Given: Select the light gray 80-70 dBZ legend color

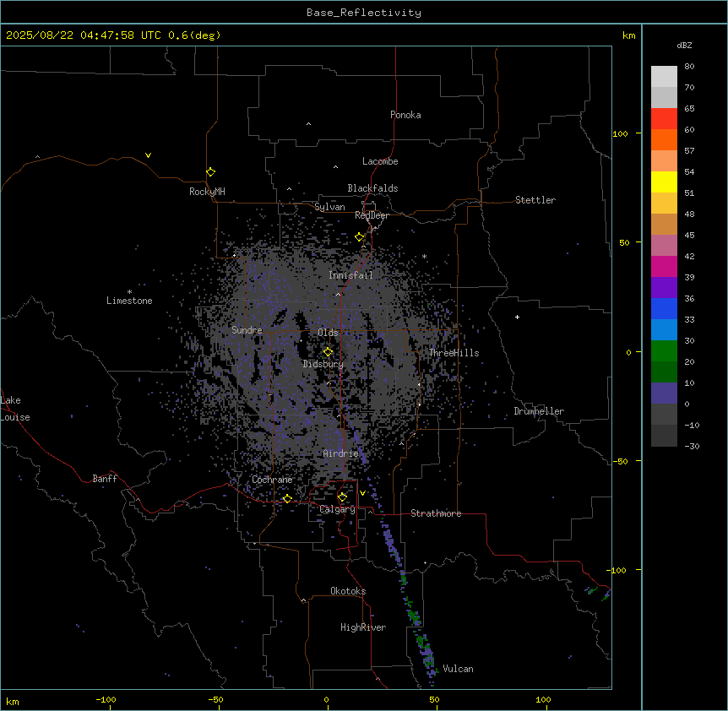Looking at the screenshot, I should (x=664, y=77).
